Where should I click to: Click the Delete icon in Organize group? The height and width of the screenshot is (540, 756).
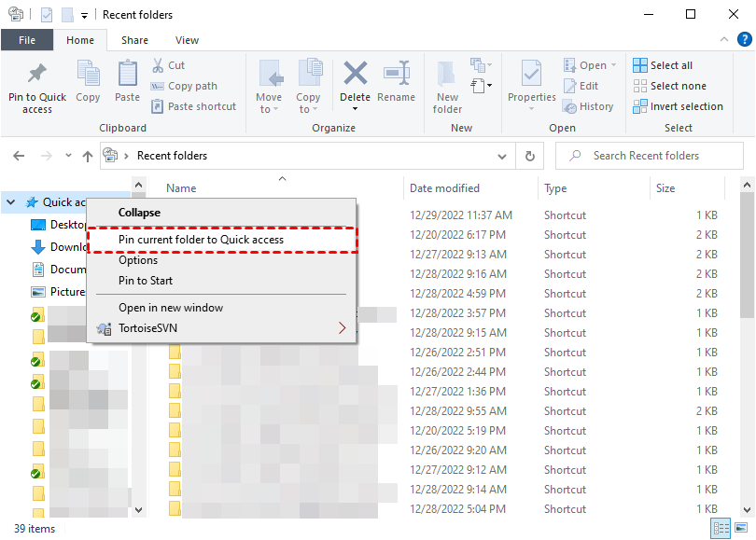click(355, 80)
